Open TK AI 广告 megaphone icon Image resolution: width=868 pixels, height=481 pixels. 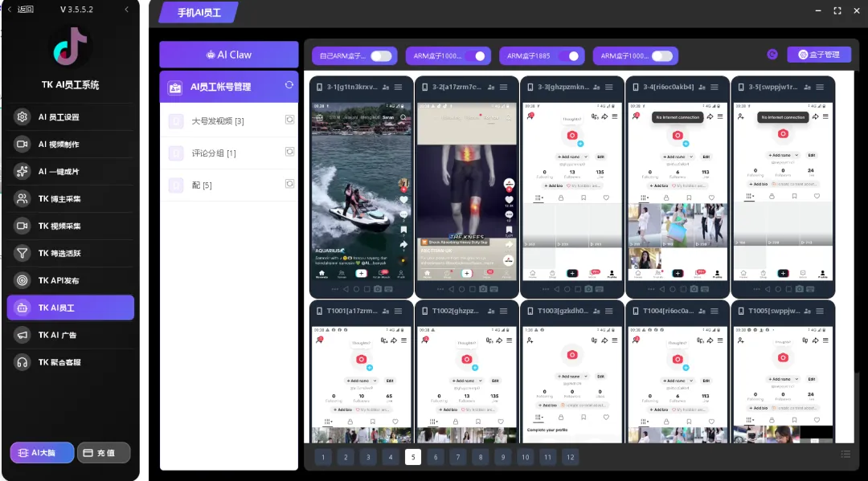(x=23, y=335)
